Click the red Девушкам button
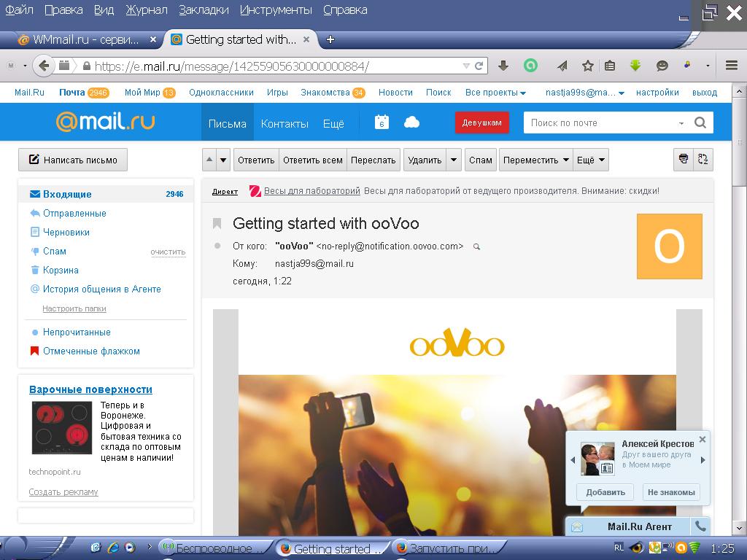747x560 pixels. pos(481,122)
